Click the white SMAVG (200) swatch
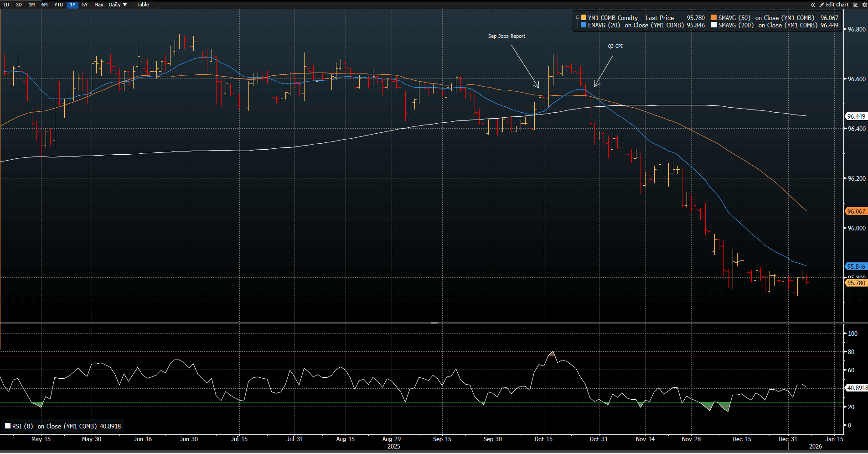The image size is (868, 454). [714, 25]
